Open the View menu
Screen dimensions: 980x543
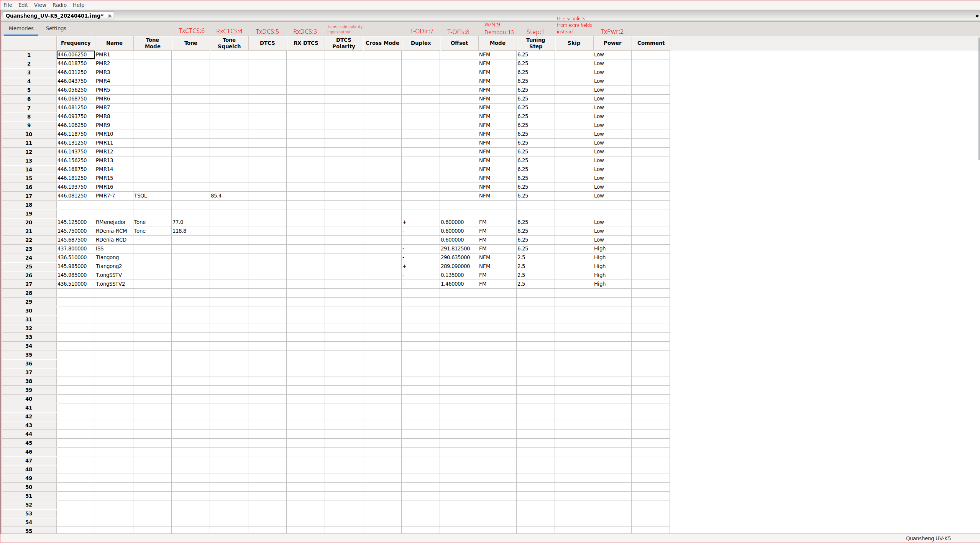coord(40,5)
